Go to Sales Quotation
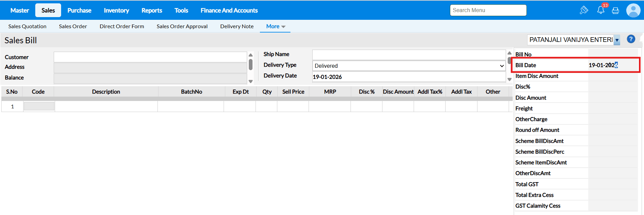 27,26
